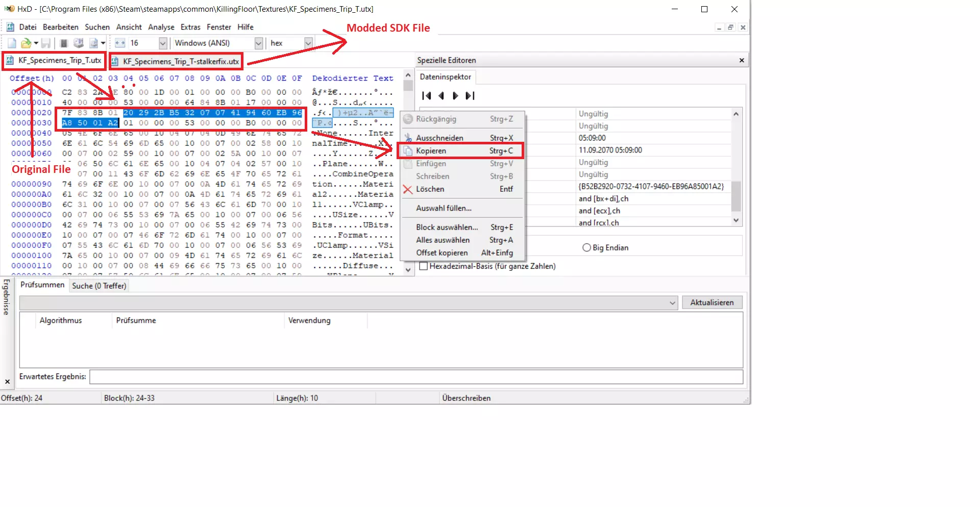Image resolution: width=980 pixels, height=507 pixels.
Task: Click the HxD application icon in title bar
Action: (x=9, y=9)
